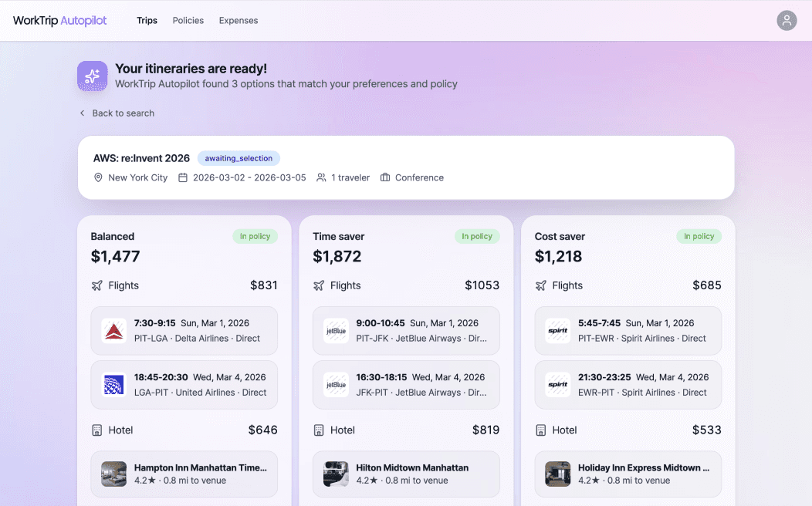Click the Time saver option title
Image resolution: width=812 pixels, height=506 pixels.
(339, 237)
